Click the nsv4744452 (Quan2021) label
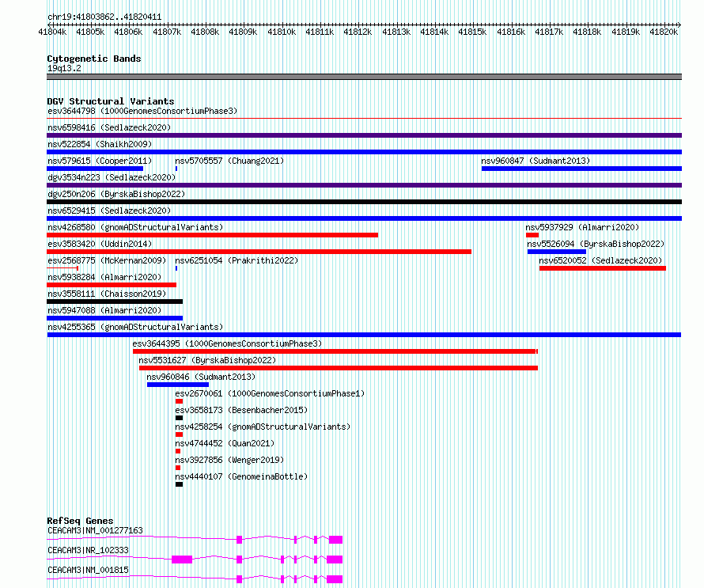The height and width of the screenshot is (588, 704). coord(225,443)
